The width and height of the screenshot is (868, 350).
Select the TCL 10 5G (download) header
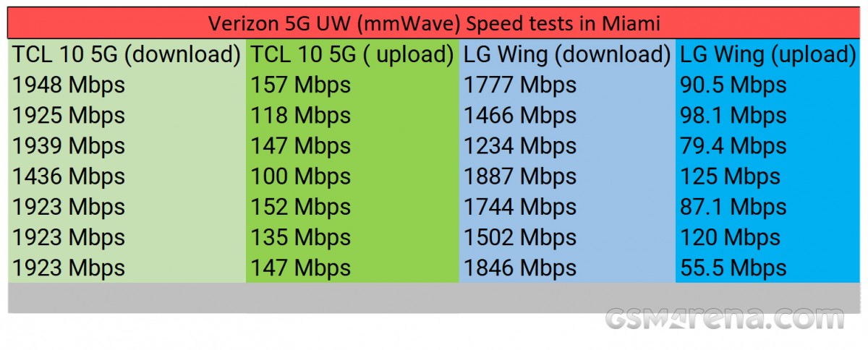tap(127, 55)
